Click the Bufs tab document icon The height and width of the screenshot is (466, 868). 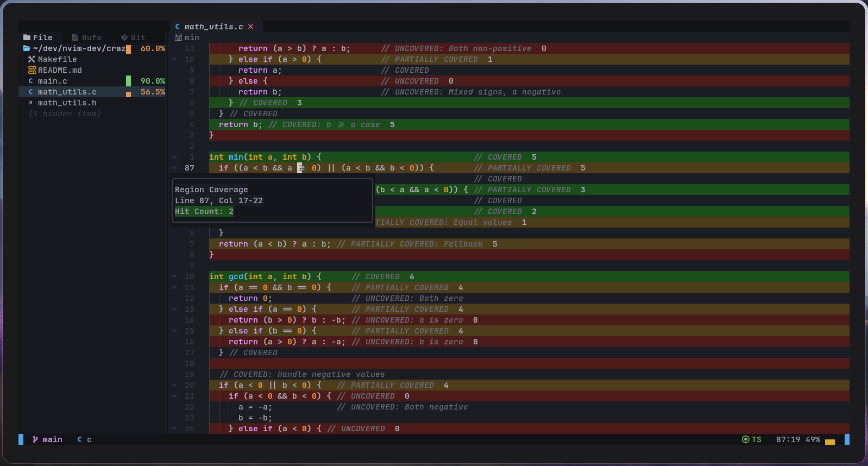coord(75,37)
